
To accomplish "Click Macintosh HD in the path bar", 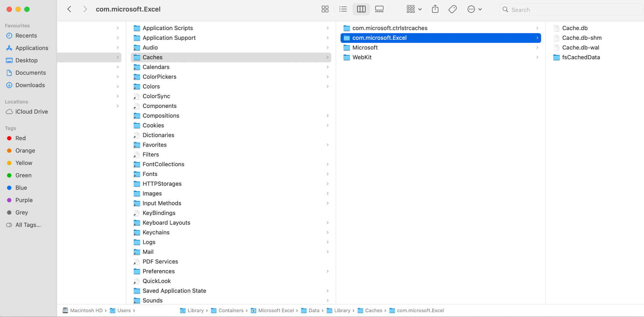I will coord(86,310).
